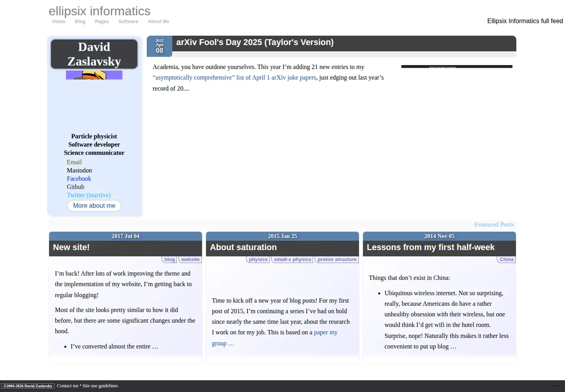Click the 2014 Nov 05 date header
Viewport: 565px width, 392px height.
(x=439, y=236)
